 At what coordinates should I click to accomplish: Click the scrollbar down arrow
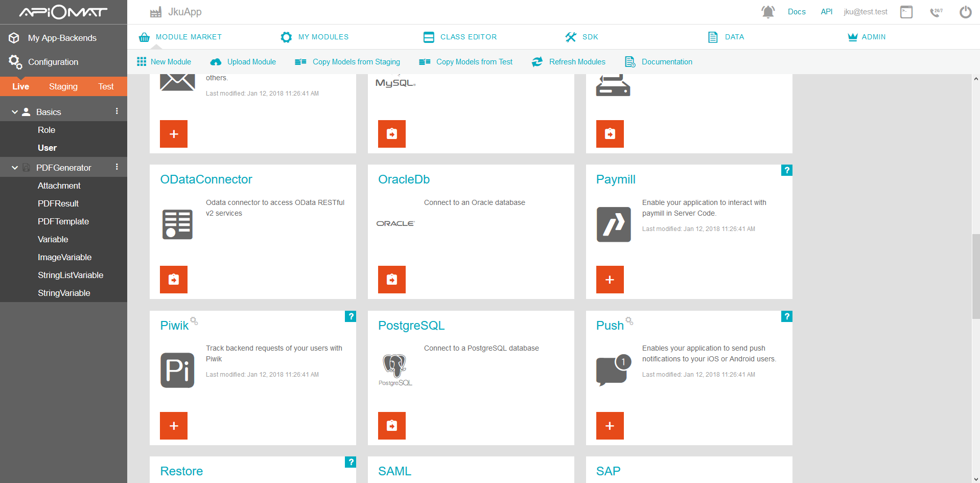pyautogui.click(x=976, y=479)
